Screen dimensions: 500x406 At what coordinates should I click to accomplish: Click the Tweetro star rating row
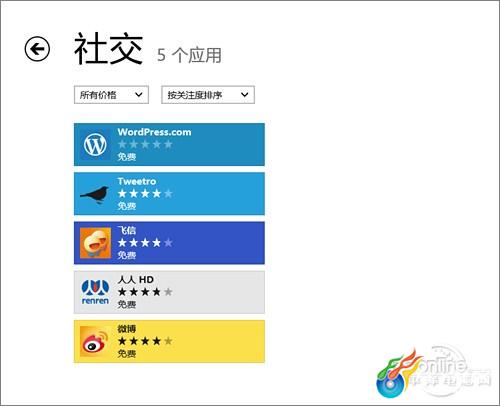pos(145,193)
